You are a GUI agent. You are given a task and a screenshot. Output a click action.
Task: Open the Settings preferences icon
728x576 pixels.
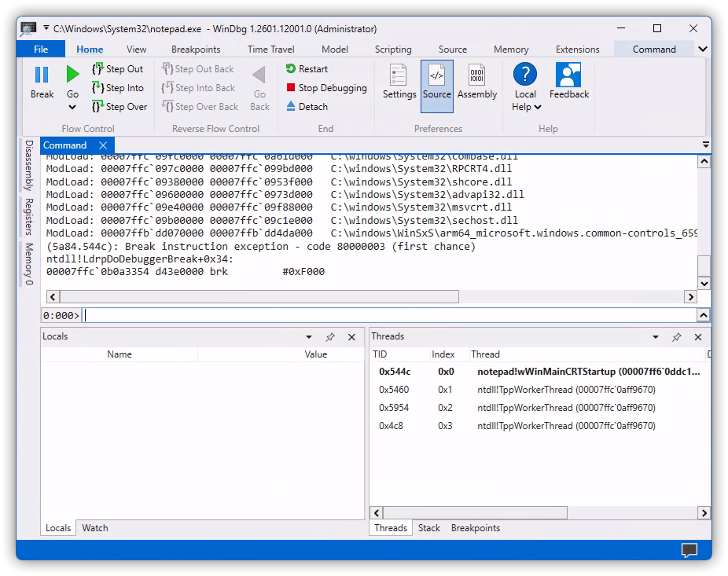tap(399, 76)
